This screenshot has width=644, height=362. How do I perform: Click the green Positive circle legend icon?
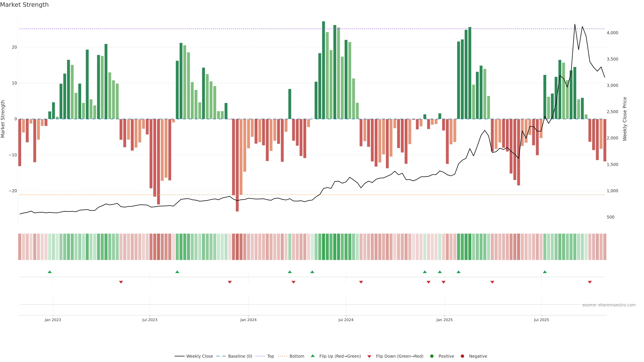[x=432, y=356]
